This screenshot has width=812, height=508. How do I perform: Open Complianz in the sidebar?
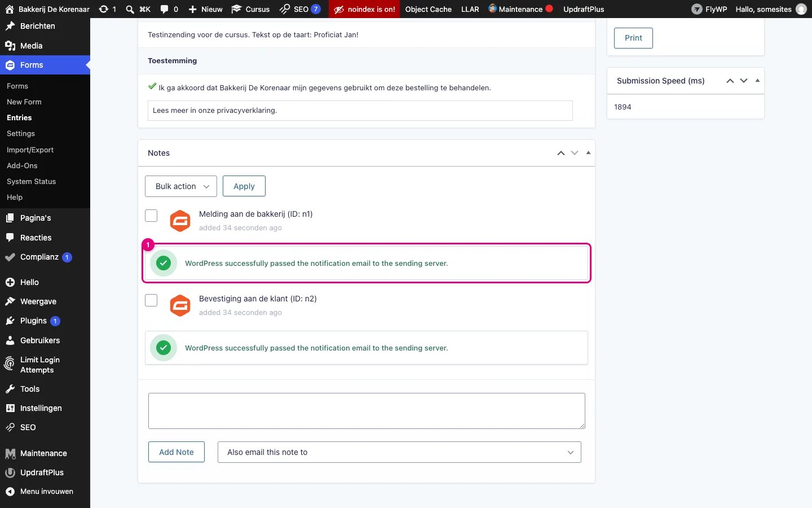tap(39, 257)
